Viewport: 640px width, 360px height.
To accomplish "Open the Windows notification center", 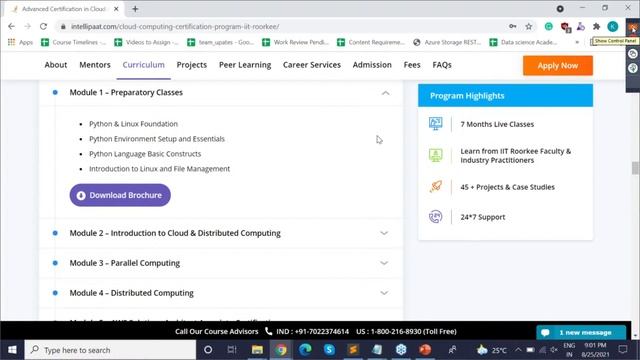I will point(623,350).
